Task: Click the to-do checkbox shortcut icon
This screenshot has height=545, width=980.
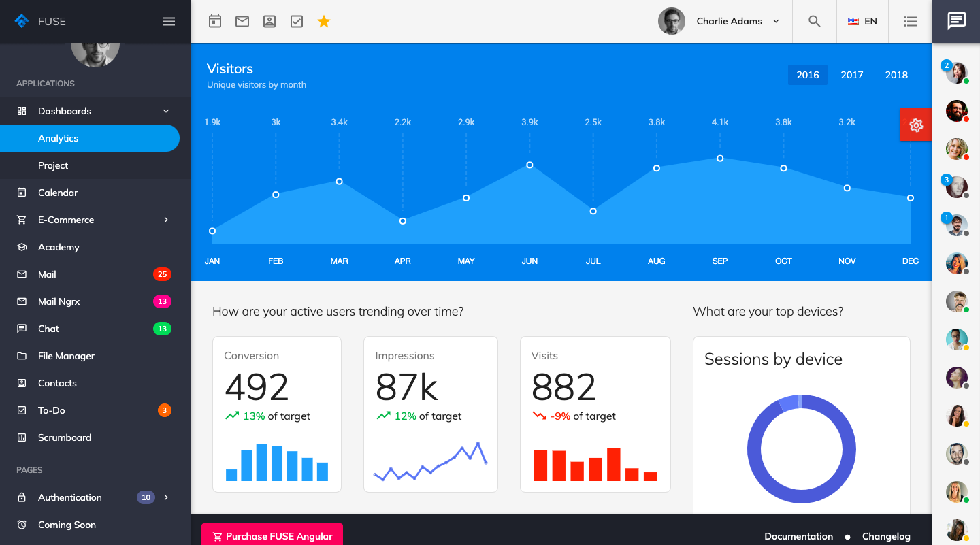Action: (x=297, y=22)
